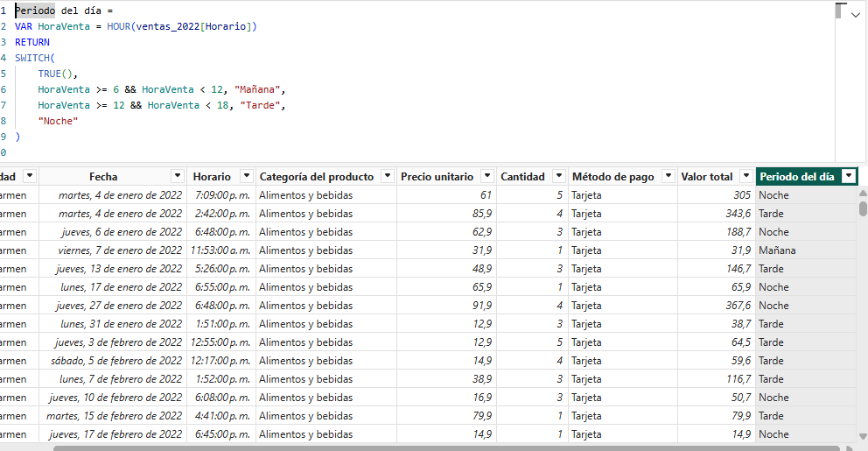Select the Fecha column header
Viewport: 868px width, 451px height.
click(x=103, y=176)
